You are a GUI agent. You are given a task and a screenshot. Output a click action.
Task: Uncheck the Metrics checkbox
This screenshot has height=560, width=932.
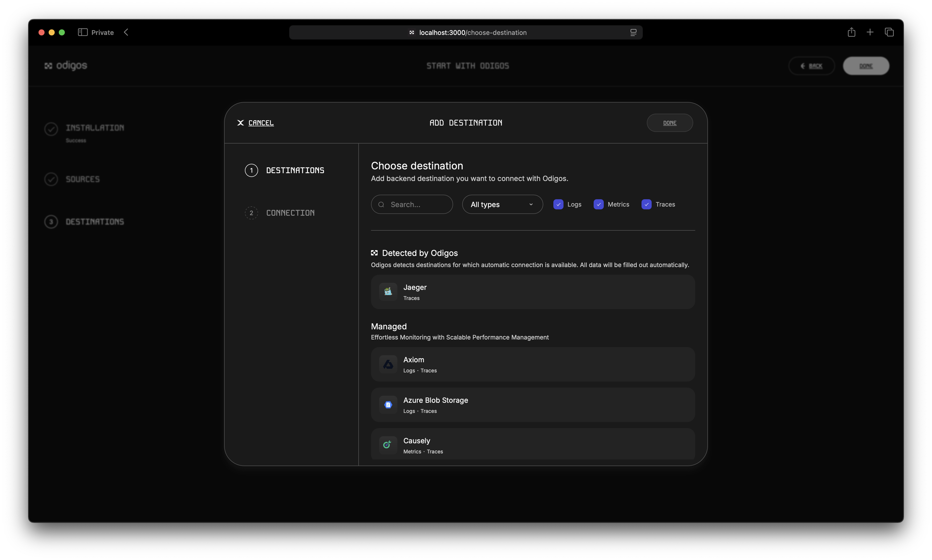click(x=598, y=205)
